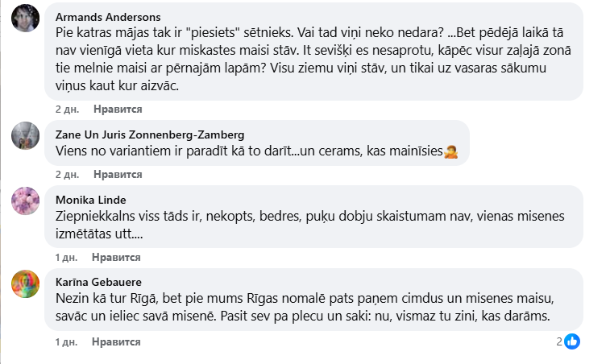This screenshot has width=610, height=364.
Task: Open Zane Un Juris Zonnenberg-Zamberg's avatar
Action: click(25, 135)
